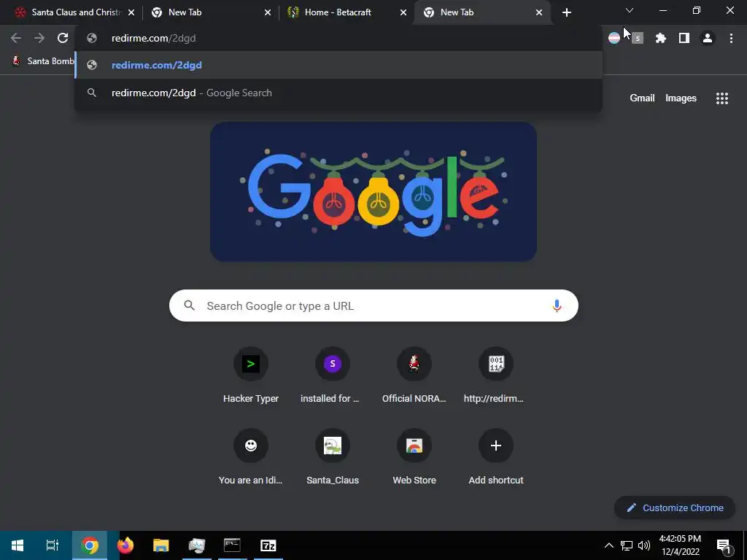Select the redirme.com/2dgd Google Search suggestion
Image resolution: width=747 pixels, height=560 pixels.
(x=338, y=93)
